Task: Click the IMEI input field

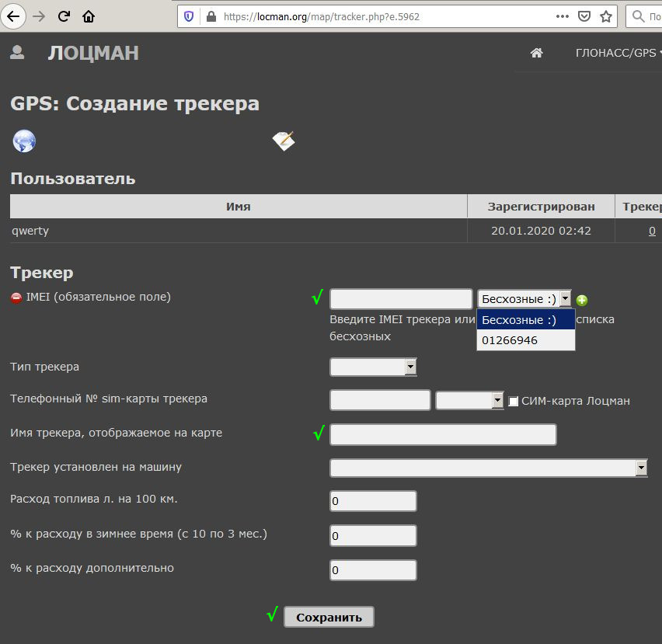Action: [x=401, y=299]
